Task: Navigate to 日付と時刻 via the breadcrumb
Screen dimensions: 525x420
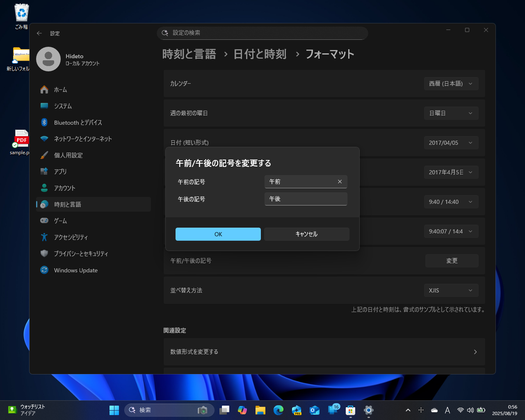Action: pos(260,54)
